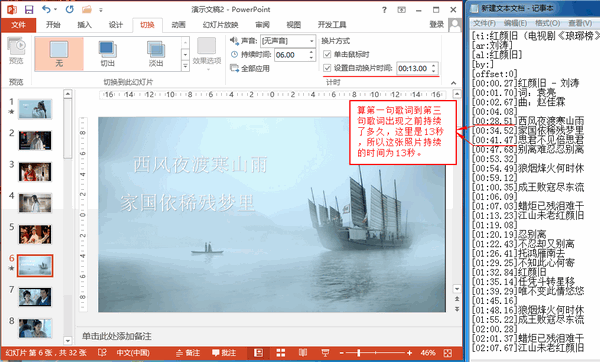
Task: Click the zoom slider handle
Action: (359, 353)
